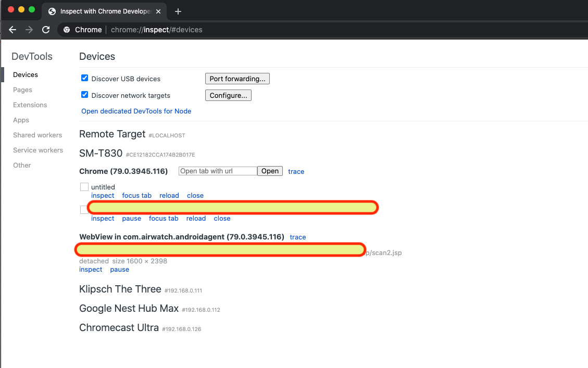Click the #192.168.0.111 address label
588x368 pixels.
pos(183,290)
